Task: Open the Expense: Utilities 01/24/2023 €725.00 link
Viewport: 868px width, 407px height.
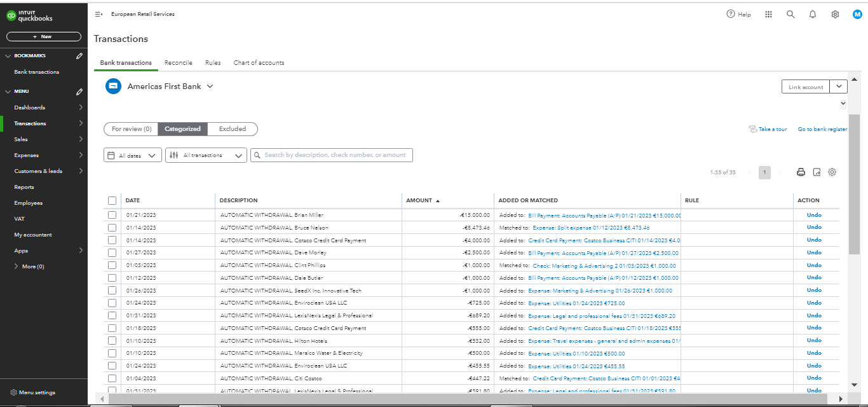Action: 576,303
